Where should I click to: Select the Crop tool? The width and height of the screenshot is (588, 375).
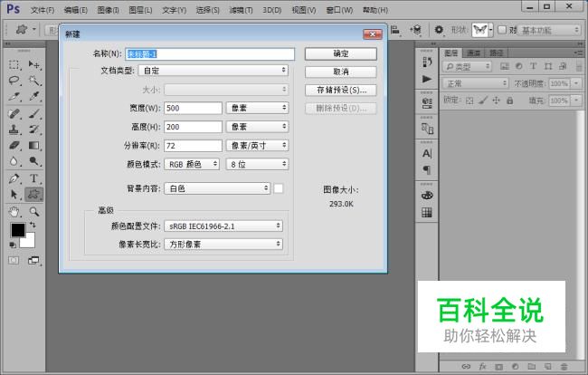(14, 97)
